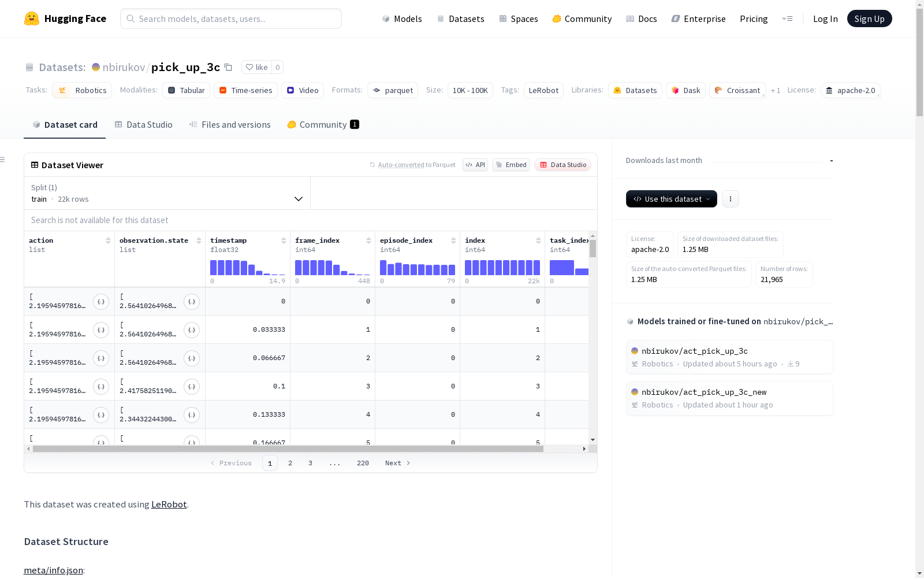Viewport: 924px width, 578px height.
Task: Select the Tabular modality tag
Action: coord(187,90)
